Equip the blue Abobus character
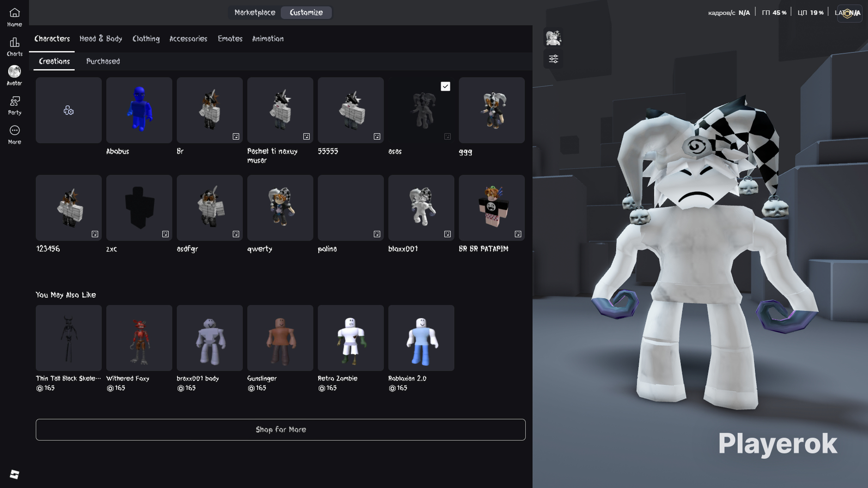This screenshot has width=868, height=488. (139, 110)
